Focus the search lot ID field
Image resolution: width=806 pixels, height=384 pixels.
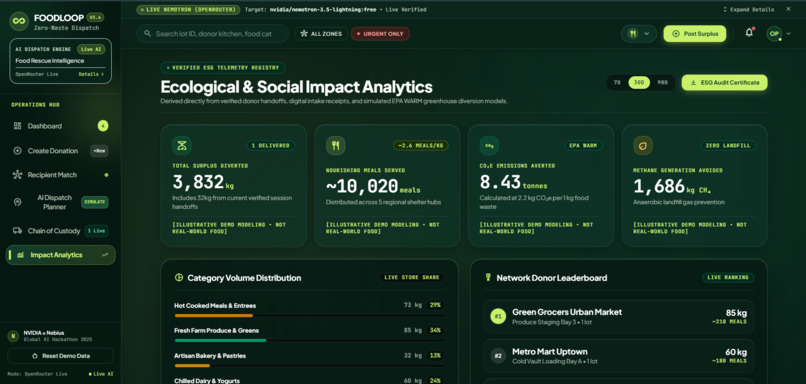click(x=212, y=33)
